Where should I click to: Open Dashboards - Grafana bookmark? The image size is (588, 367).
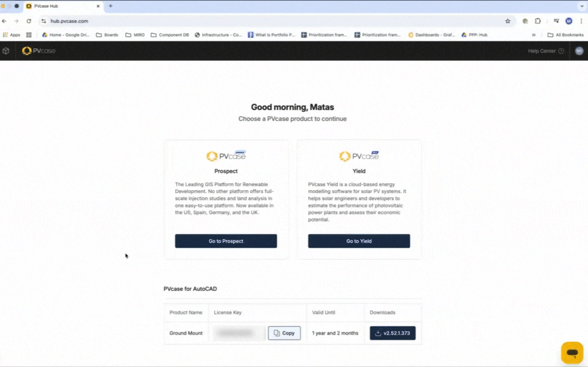click(x=431, y=35)
